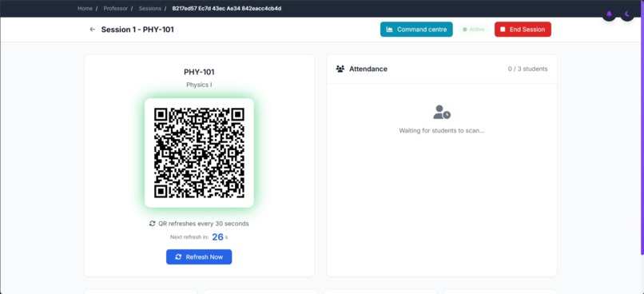Click the Active status badge

tap(474, 30)
